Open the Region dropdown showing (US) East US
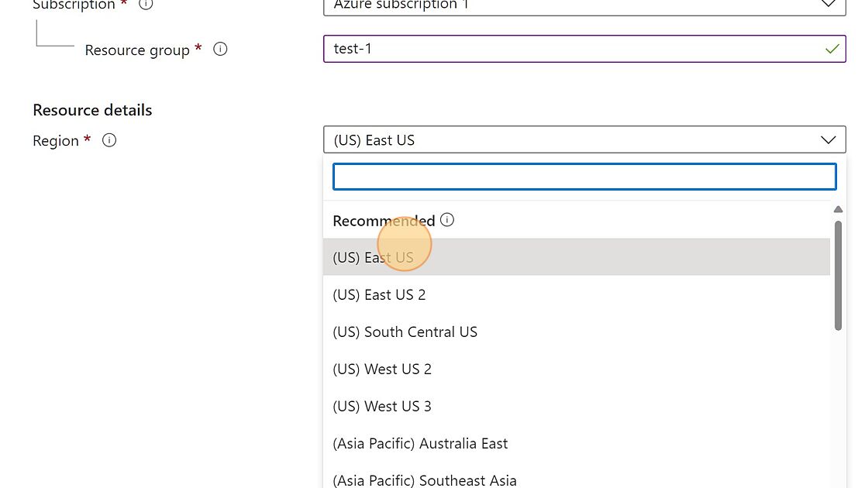 (x=584, y=140)
